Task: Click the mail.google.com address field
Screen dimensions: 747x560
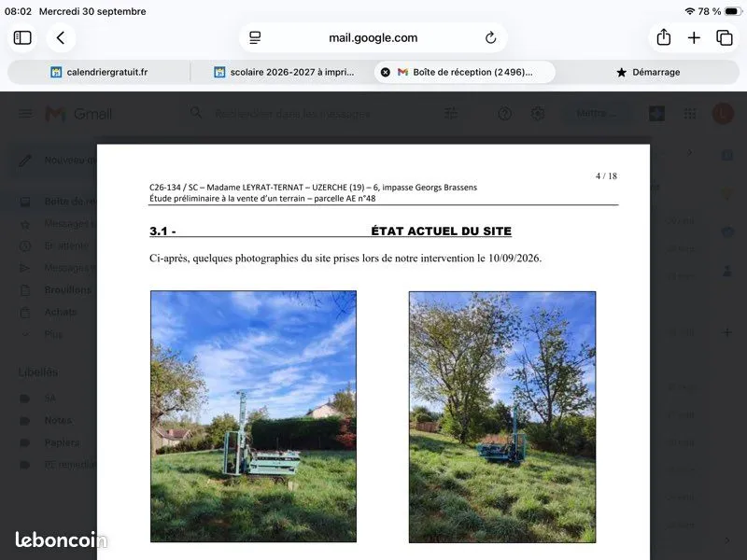Action: [x=373, y=37]
